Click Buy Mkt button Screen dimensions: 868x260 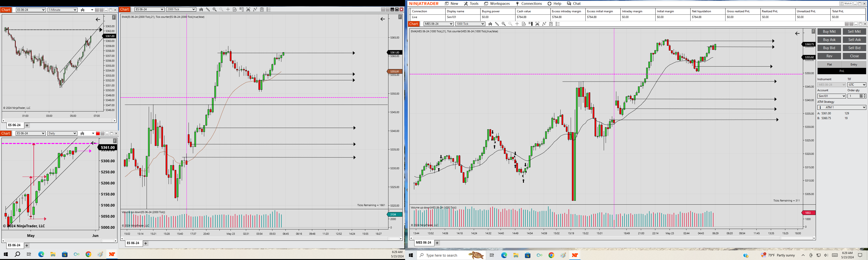pos(829,32)
